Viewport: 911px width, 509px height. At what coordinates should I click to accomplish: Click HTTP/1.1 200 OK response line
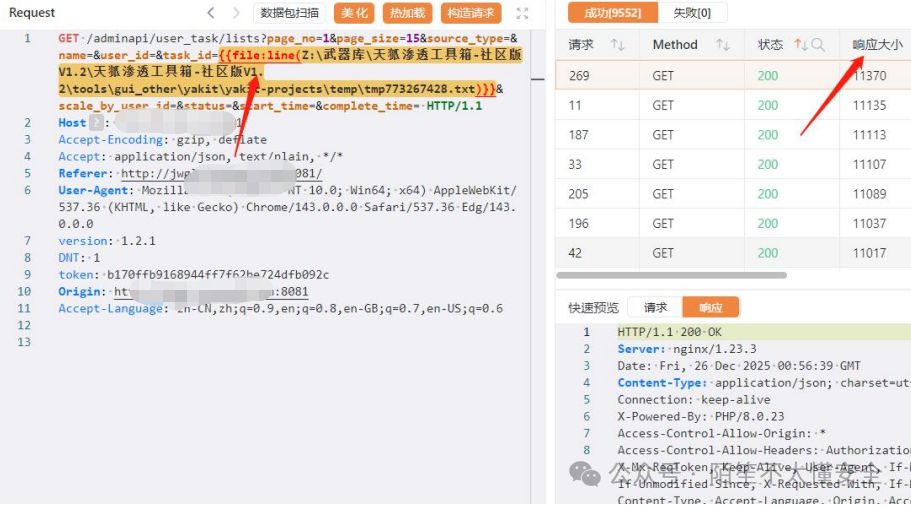click(x=669, y=332)
